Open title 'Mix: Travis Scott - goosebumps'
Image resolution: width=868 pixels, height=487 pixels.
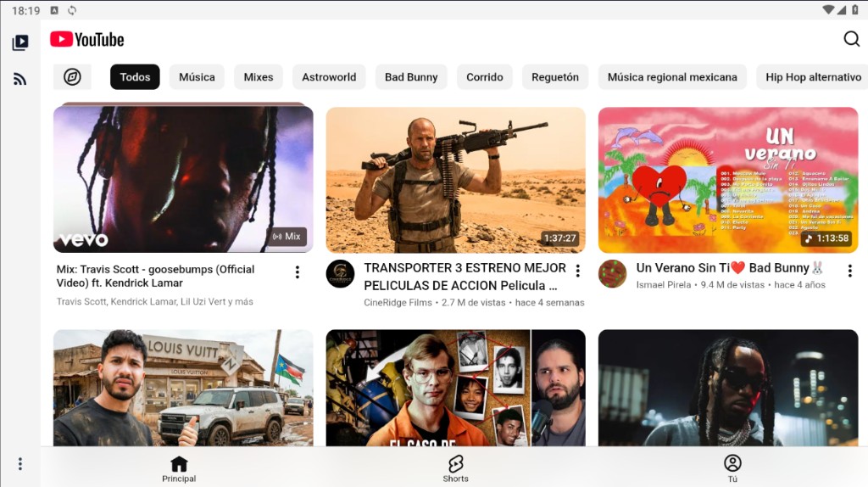[x=156, y=276]
